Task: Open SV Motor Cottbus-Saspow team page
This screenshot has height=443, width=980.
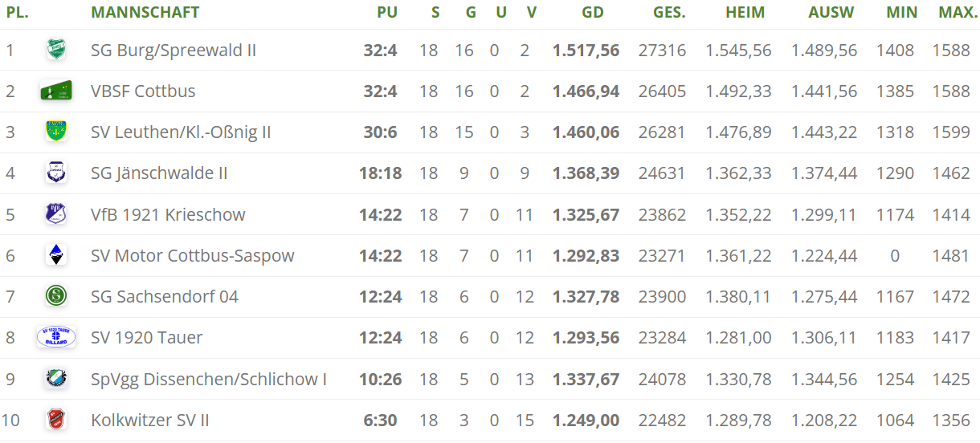Action: pos(193,255)
